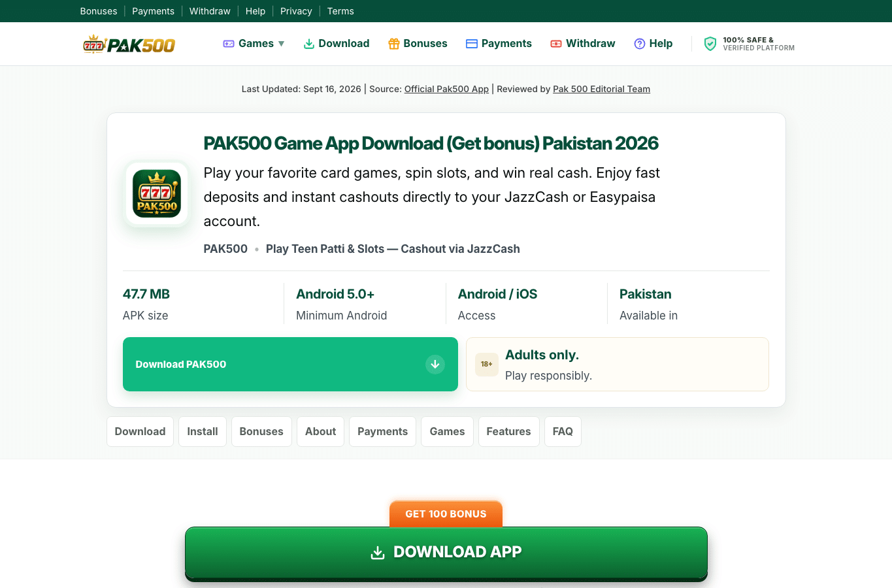Click the Pakistan availability value
The height and width of the screenshot is (588, 892).
(x=646, y=294)
